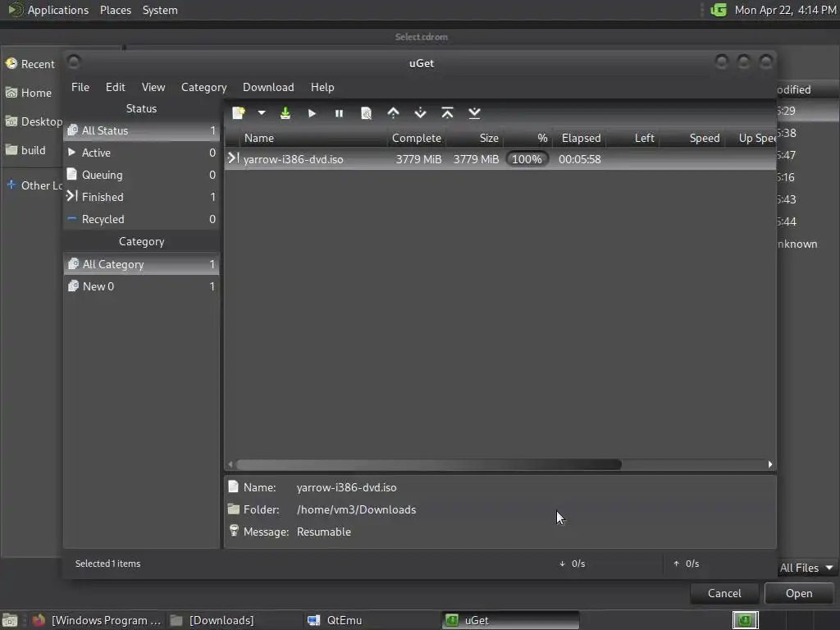The width and height of the screenshot is (840, 630).
Task: Move download to top icon
Action: (x=447, y=113)
